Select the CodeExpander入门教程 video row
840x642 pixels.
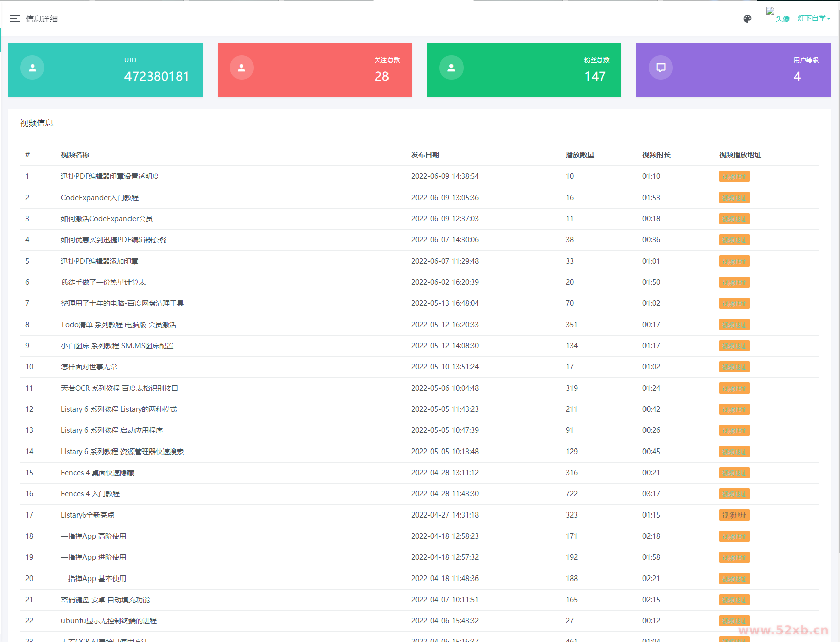click(x=100, y=198)
